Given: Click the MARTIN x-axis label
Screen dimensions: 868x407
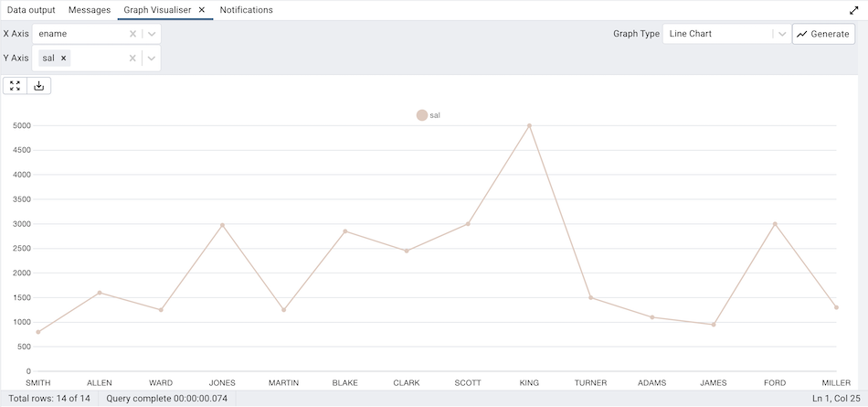Looking at the screenshot, I should point(283,382).
